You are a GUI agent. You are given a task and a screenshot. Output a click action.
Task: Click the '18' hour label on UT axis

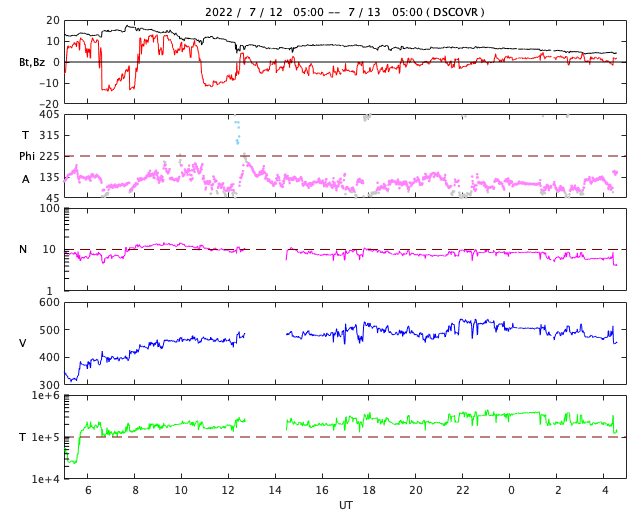pos(369,490)
